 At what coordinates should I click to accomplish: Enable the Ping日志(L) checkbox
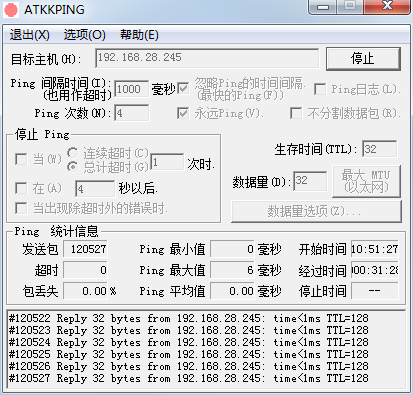tap(320, 89)
